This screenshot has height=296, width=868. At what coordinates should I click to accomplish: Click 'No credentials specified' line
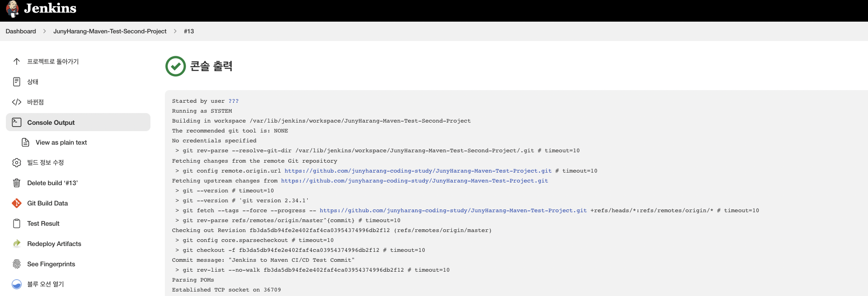point(214,141)
